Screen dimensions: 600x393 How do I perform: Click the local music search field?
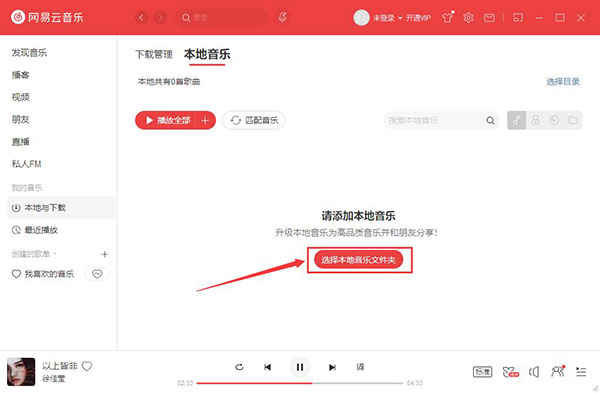click(433, 120)
